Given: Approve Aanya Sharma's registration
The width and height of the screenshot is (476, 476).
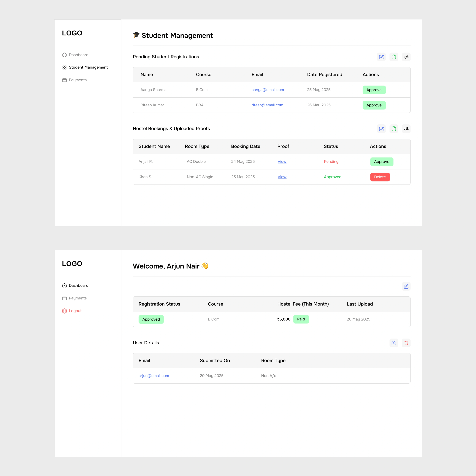Looking at the screenshot, I should tap(374, 90).
